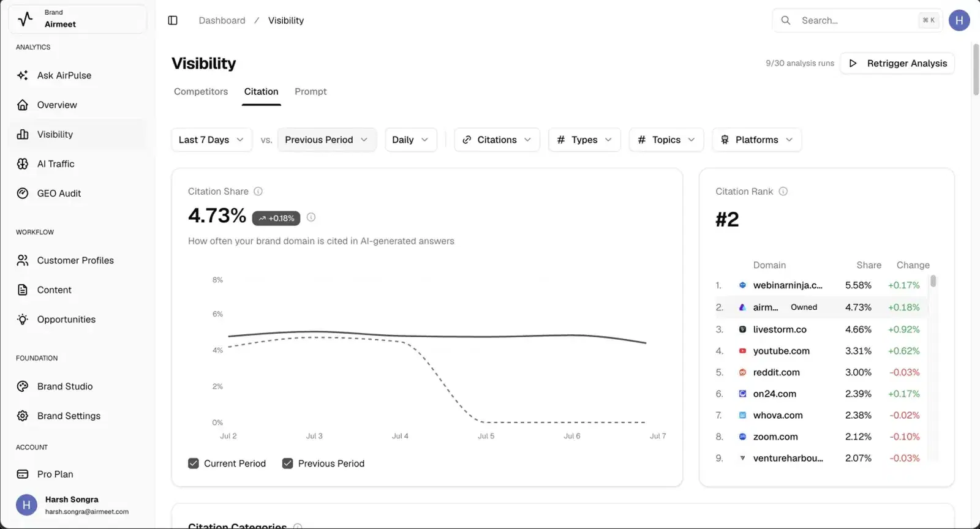Click the 'whova.com' domain row
This screenshot has width=980, height=529.
pyautogui.click(x=821, y=415)
